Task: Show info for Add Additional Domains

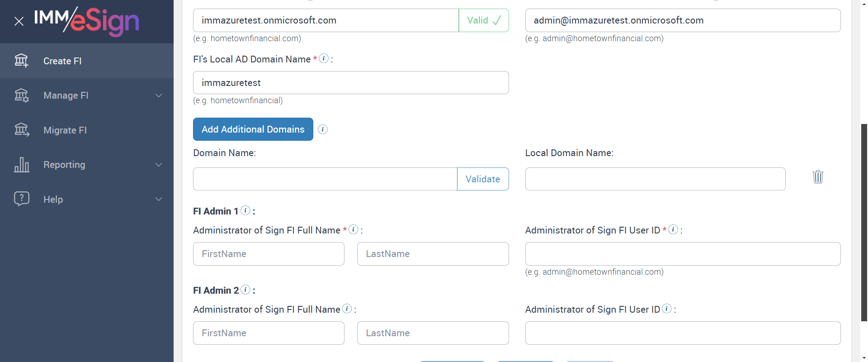Action: 323,129
